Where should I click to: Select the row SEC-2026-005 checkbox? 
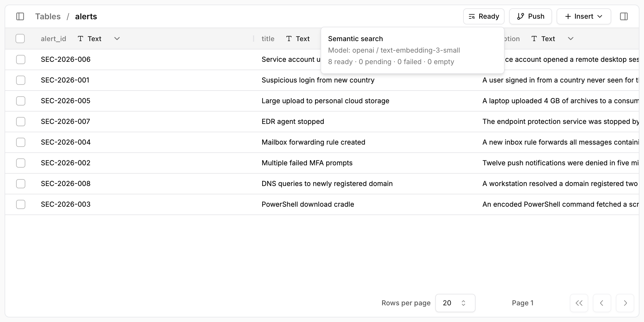21,101
